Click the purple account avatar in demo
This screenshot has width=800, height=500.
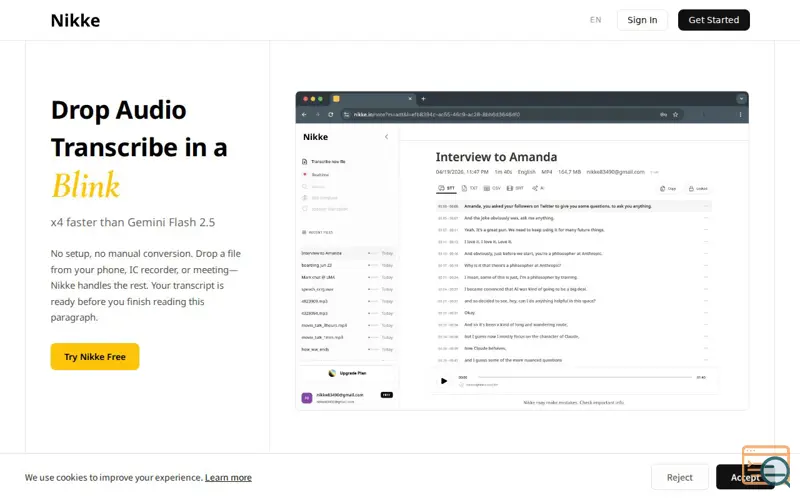307,398
